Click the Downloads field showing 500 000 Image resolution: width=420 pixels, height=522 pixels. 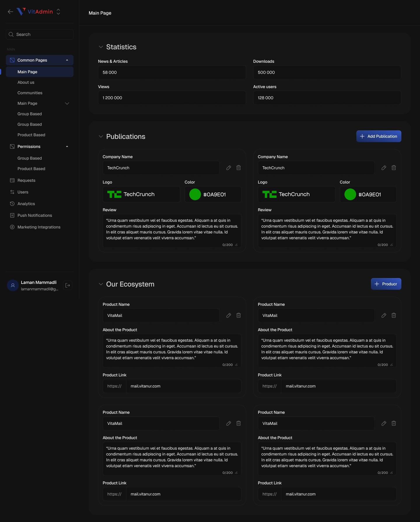point(327,72)
